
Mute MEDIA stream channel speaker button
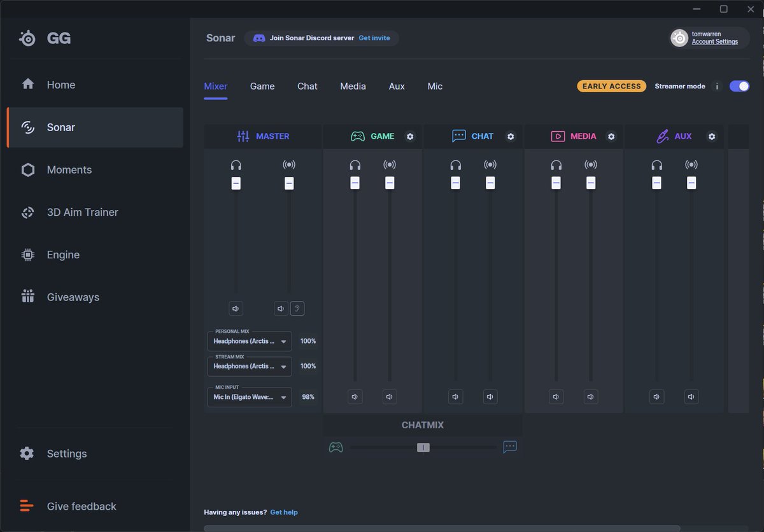pos(591,396)
